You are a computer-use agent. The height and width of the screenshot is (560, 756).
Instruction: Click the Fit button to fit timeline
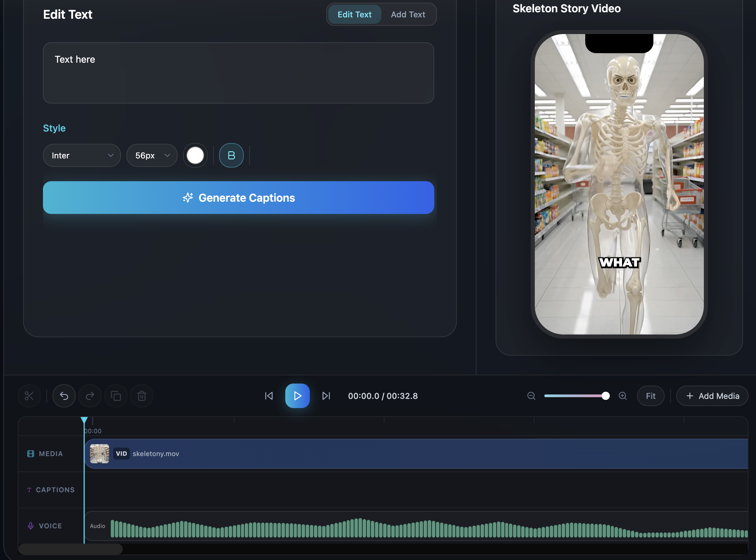(x=651, y=396)
